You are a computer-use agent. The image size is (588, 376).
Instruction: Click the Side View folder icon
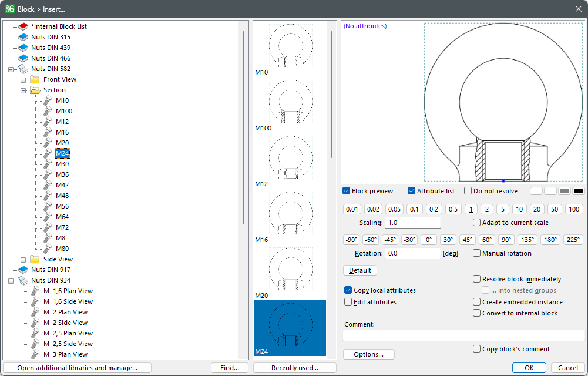click(35, 259)
